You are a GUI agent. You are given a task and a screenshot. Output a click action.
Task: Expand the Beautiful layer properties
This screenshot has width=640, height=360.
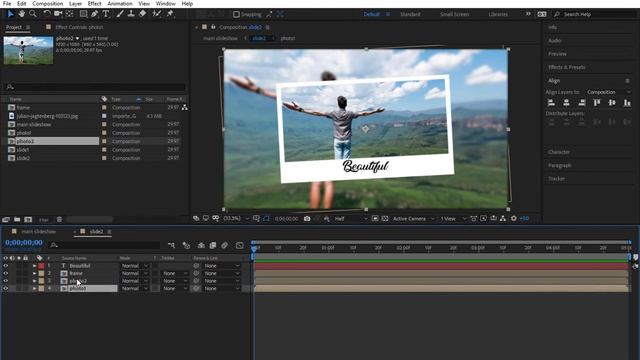(x=35, y=266)
